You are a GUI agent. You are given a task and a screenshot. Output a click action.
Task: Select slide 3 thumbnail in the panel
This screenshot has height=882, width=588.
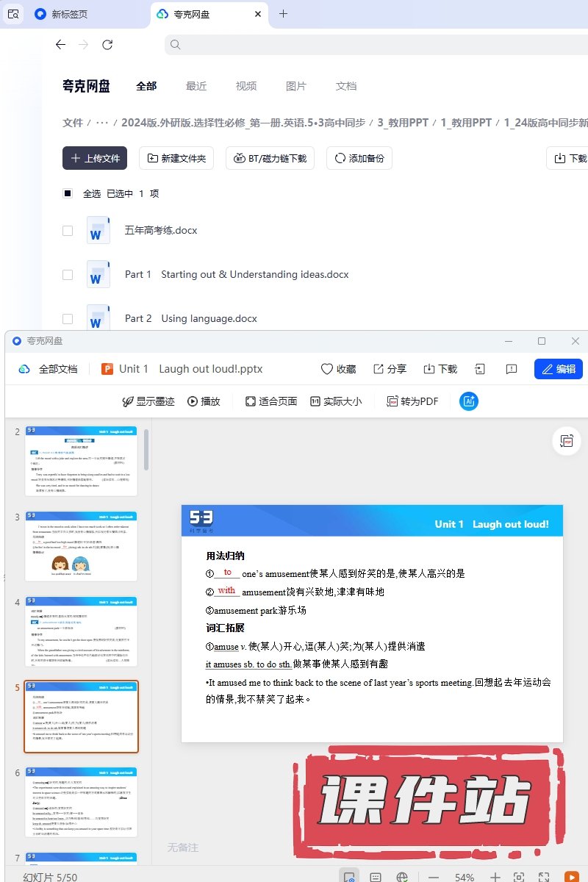coord(81,546)
